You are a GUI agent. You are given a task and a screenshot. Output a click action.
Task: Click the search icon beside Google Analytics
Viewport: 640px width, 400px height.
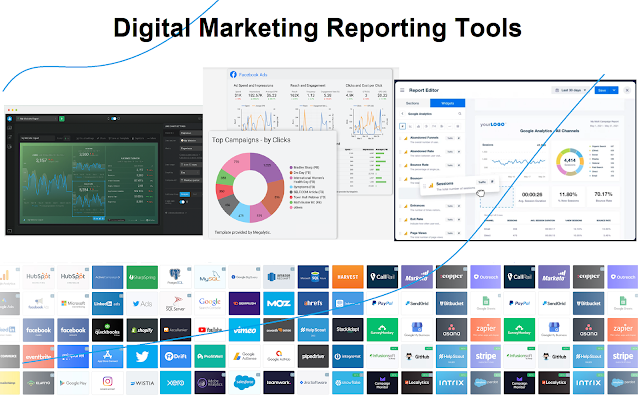pyautogui.click(x=460, y=114)
